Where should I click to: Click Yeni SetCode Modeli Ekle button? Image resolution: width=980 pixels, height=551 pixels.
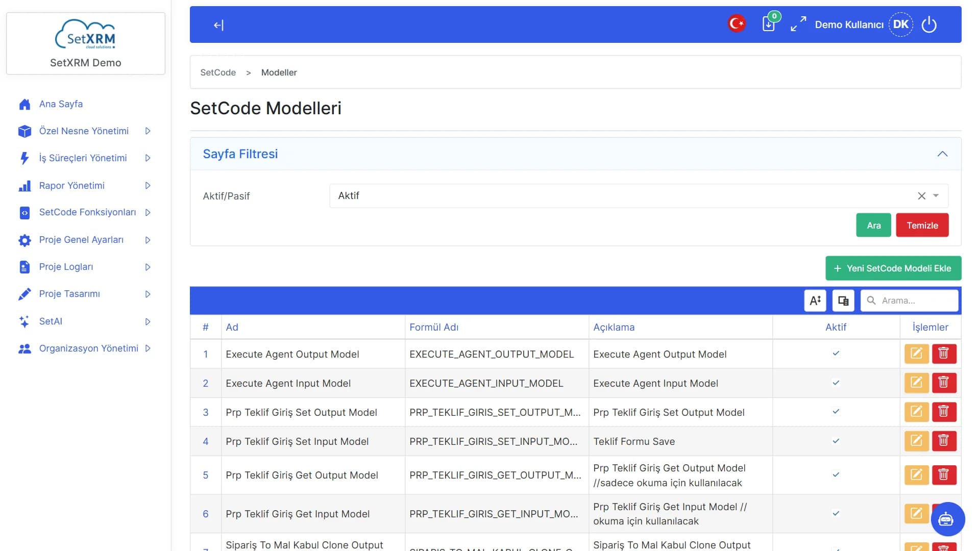[x=893, y=268]
